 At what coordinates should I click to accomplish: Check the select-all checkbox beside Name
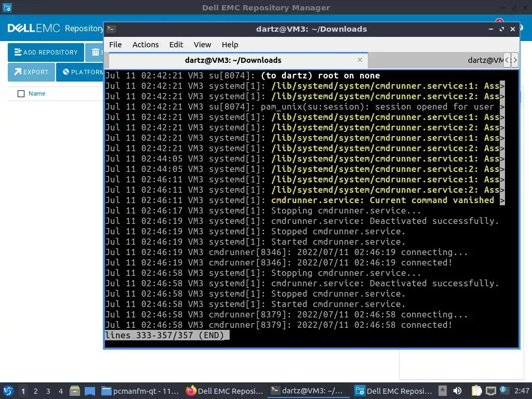pos(21,94)
